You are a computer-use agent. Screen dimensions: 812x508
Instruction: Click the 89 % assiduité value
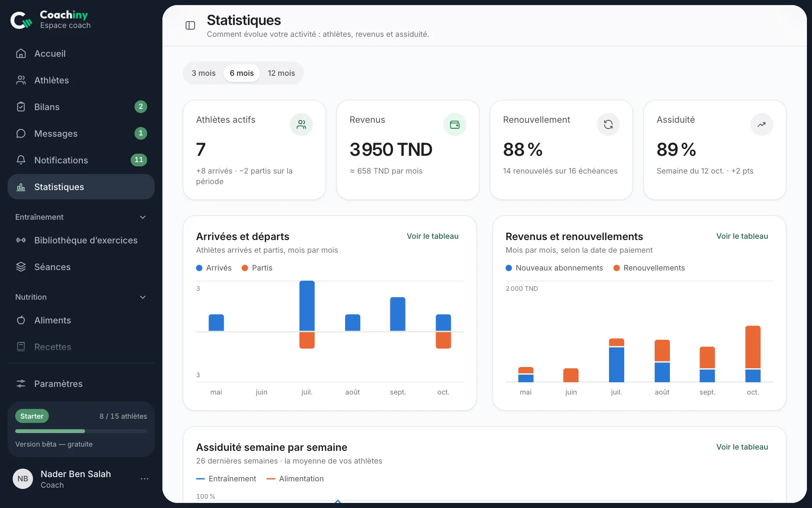(676, 149)
